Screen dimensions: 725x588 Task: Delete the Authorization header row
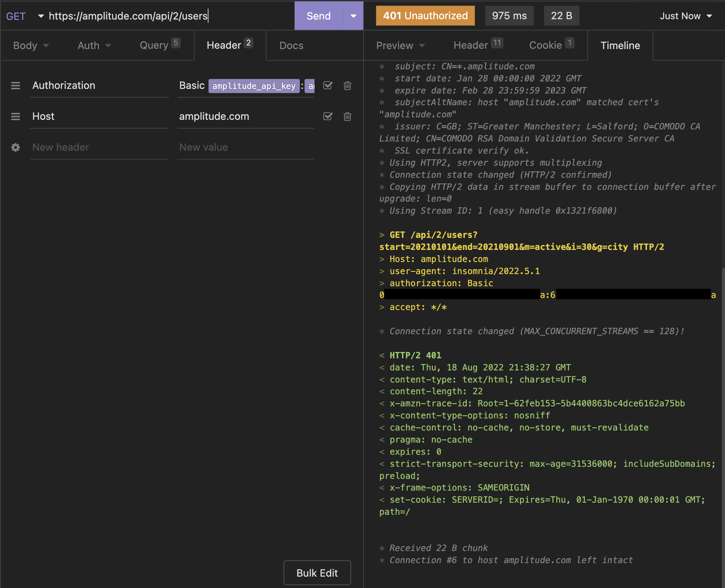[347, 86]
